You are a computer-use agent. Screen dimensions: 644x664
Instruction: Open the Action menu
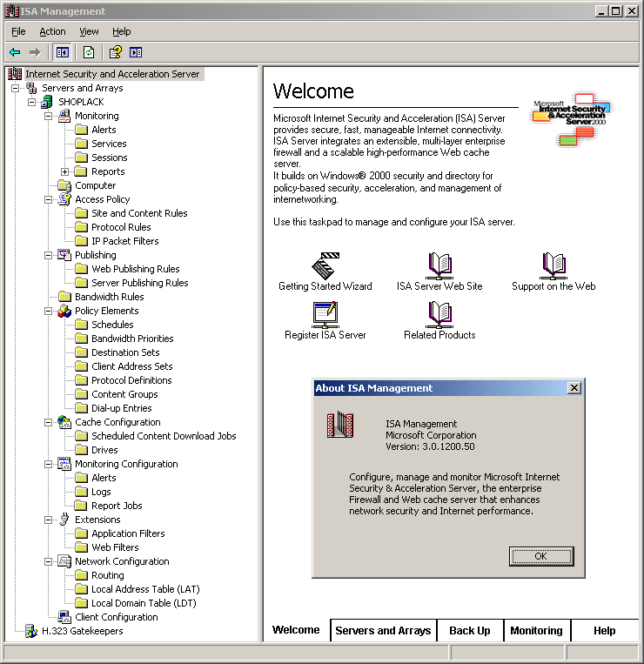coord(52,31)
